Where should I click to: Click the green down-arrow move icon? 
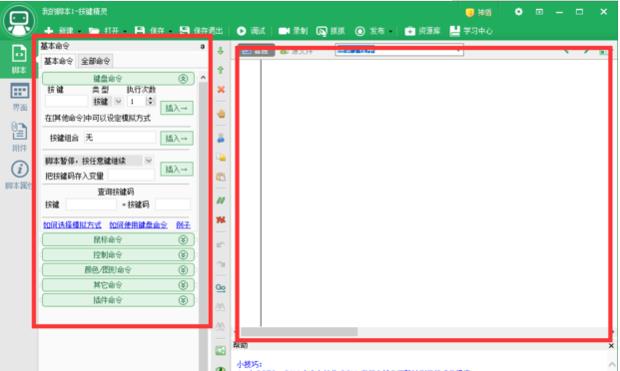221,51
